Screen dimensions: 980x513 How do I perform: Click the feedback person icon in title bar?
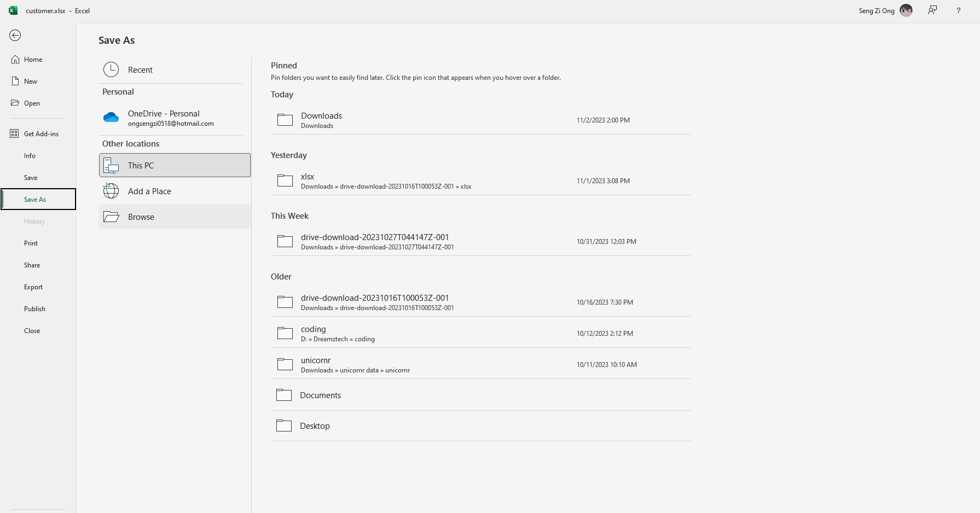tap(932, 10)
